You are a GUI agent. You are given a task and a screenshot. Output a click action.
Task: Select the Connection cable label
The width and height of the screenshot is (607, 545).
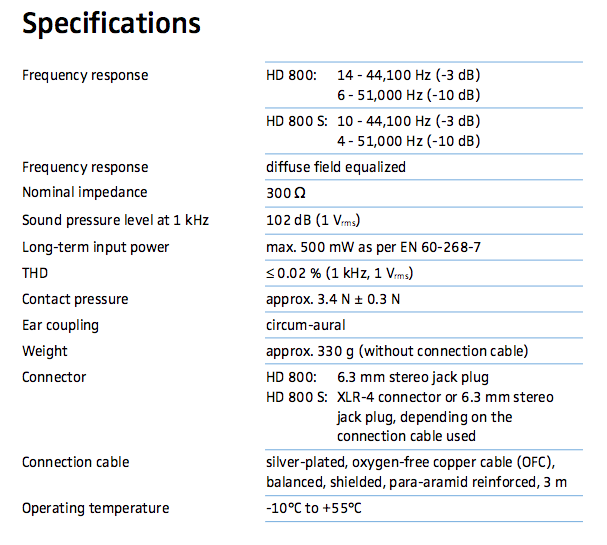(76, 462)
